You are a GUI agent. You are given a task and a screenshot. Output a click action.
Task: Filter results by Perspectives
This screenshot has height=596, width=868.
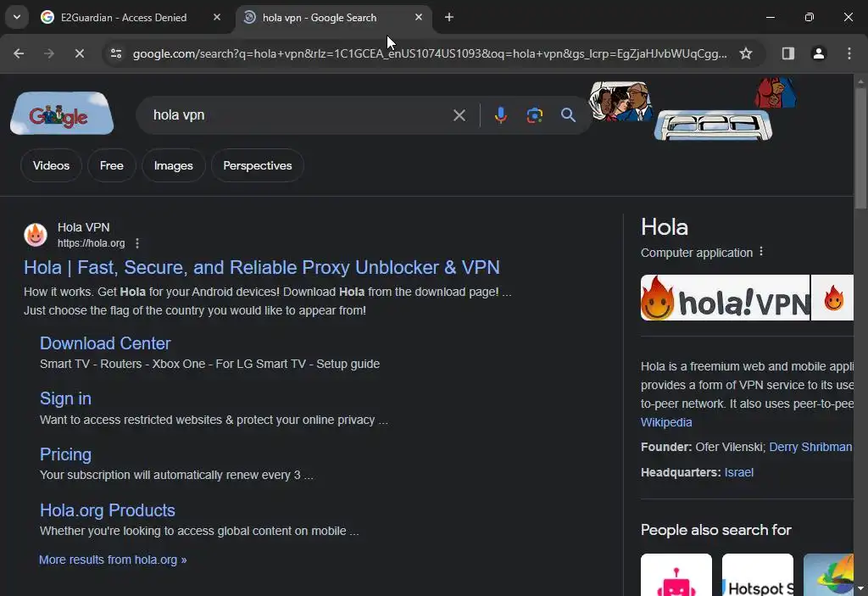coord(258,165)
